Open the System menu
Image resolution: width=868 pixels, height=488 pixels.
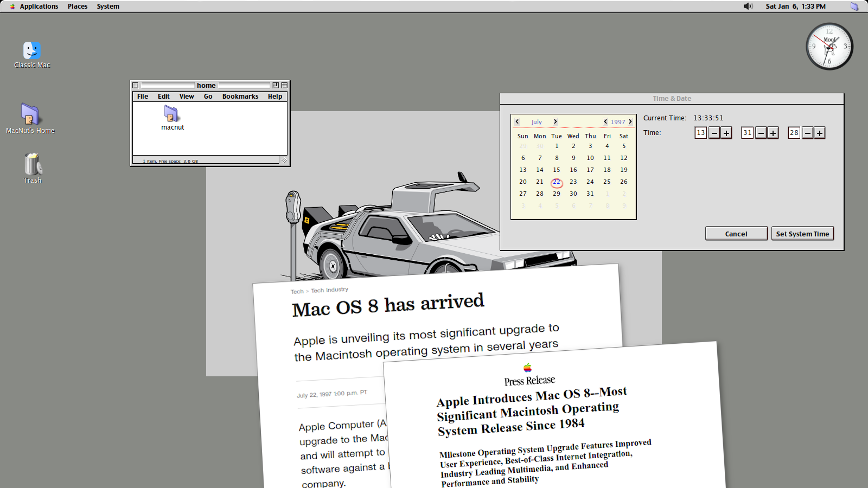click(x=108, y=7)
